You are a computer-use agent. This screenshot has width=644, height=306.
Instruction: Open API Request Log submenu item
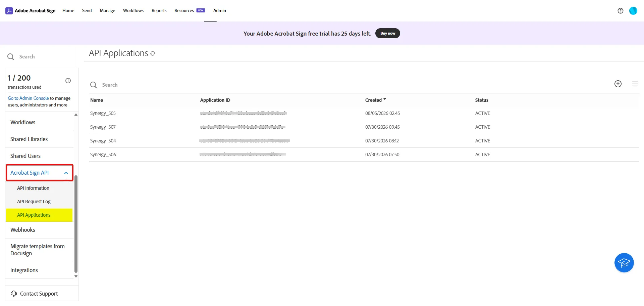[34, 202]
